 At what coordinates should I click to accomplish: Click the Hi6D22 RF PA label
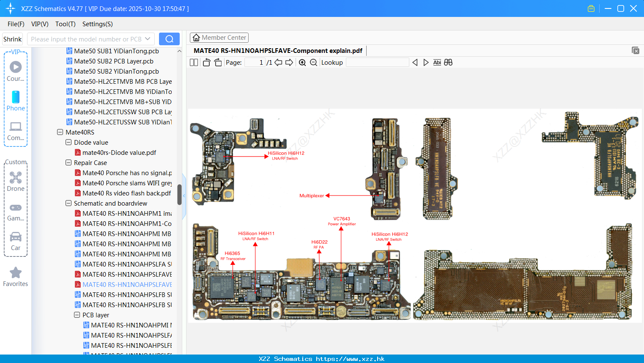[319, 245]
